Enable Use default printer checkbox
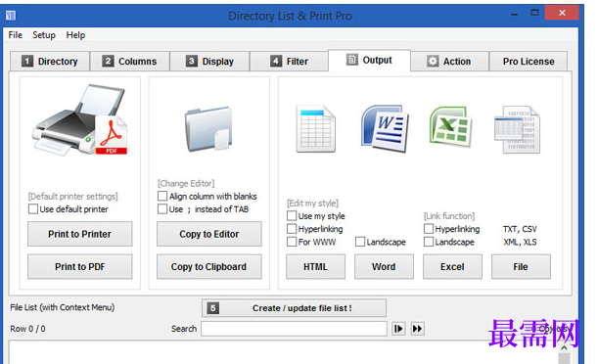The width and height of the screenshot is (598, 364). 33,208
